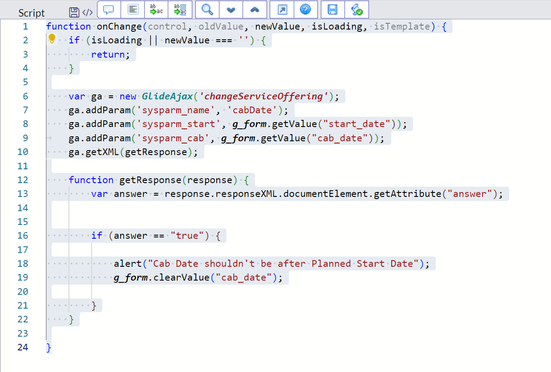
Task: Click the blue floppy disk save button
Action: click(x=332, y=9)
